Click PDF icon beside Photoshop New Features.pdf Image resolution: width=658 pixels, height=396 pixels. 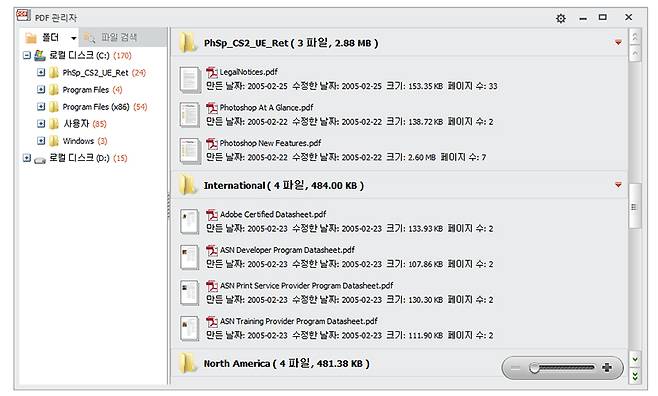(212, 143)
